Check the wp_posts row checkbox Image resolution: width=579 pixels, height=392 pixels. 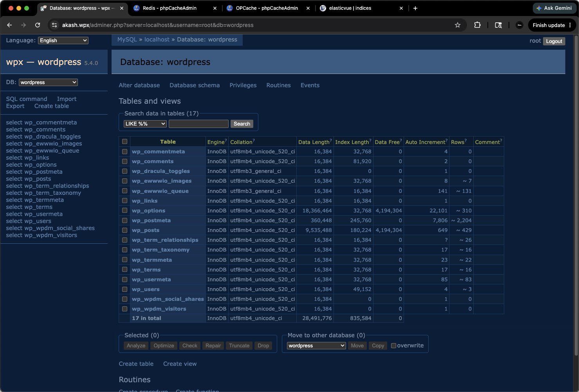point(124,230)
